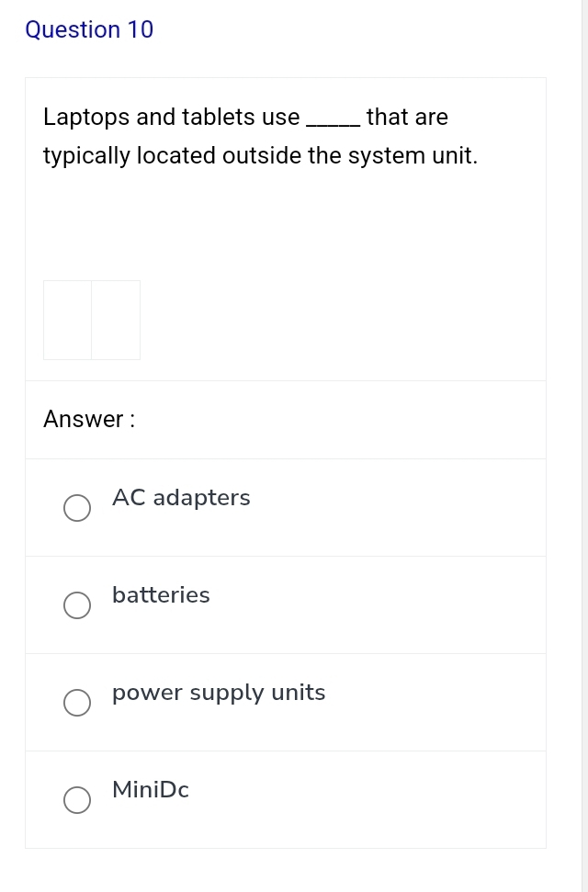This screenshot has height=892, width=588.
Task: Click the batteries answer label
Action: tap(160, 595)
